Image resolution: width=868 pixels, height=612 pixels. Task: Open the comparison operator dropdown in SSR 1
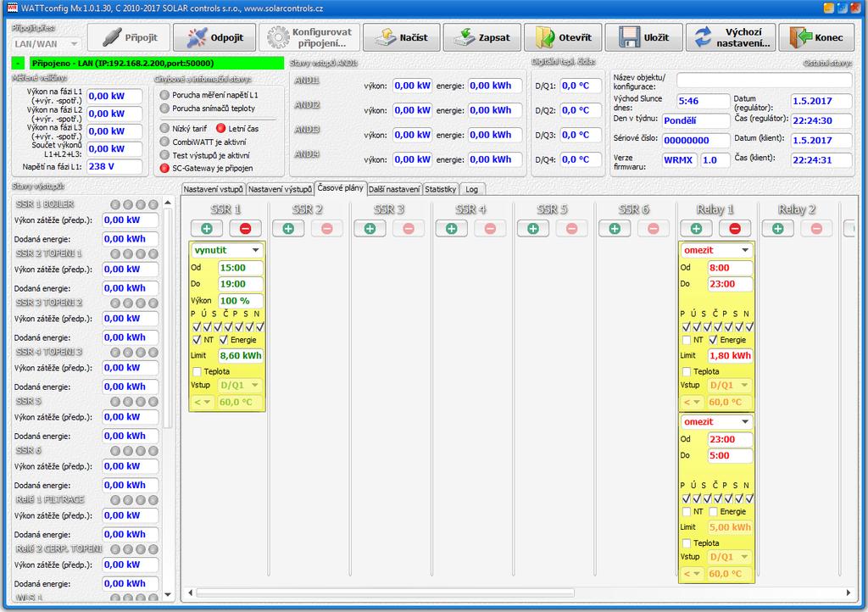tap(203, 402)
